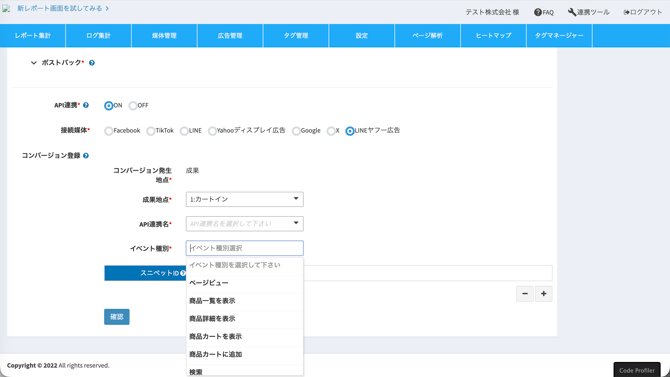The width and height of the screenshot is (670, 377).
Task: Collapse the ポストバック section chevron
Action: (x=33, y=63)
